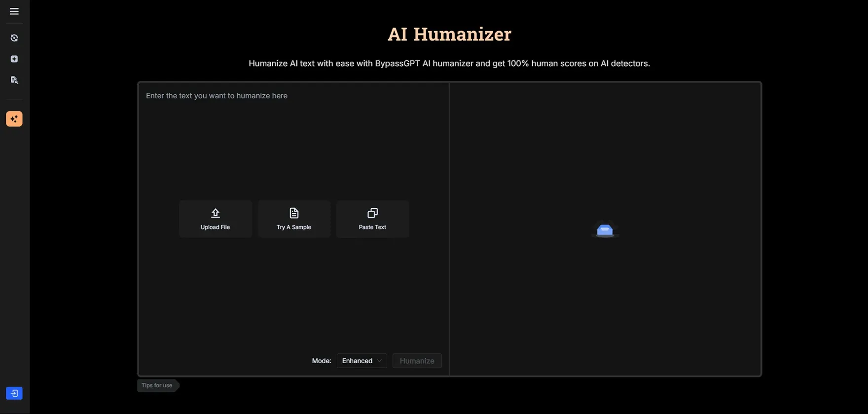
Task: Open the hamburger menu in the sidebar
Action: 14,11
